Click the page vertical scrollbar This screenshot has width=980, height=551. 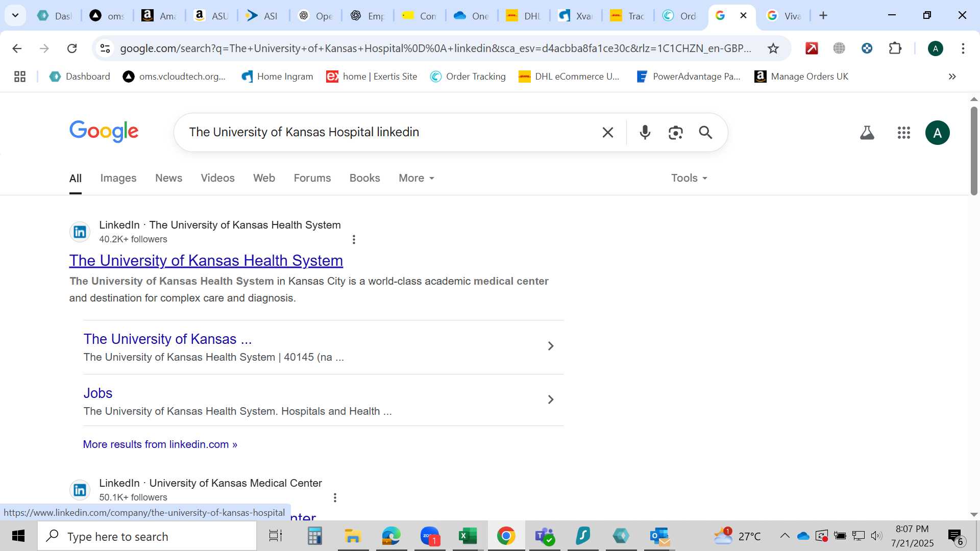tap(973, 151)
